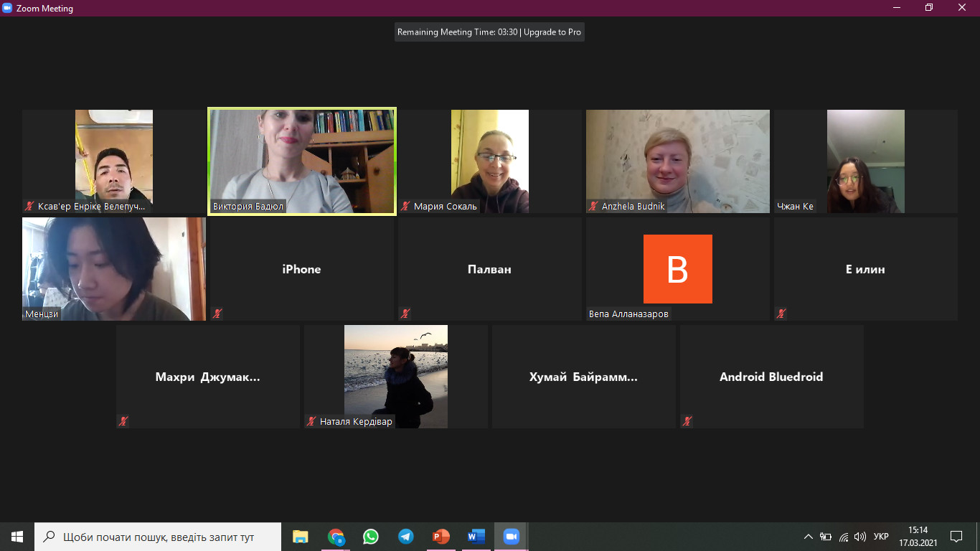This screenshot has height=551, width=980.
Task: Open File Explorer from the taskbar
Action: (x=300, y=537)
